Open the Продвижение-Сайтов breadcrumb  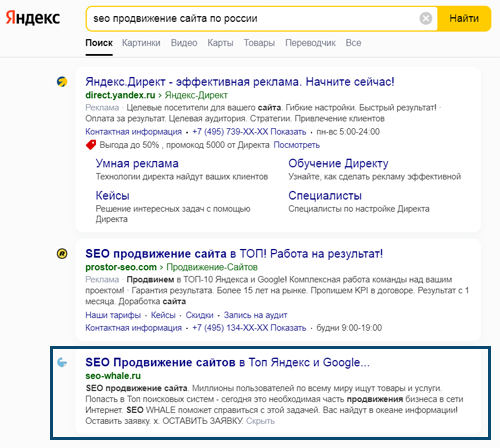point(212,267)
